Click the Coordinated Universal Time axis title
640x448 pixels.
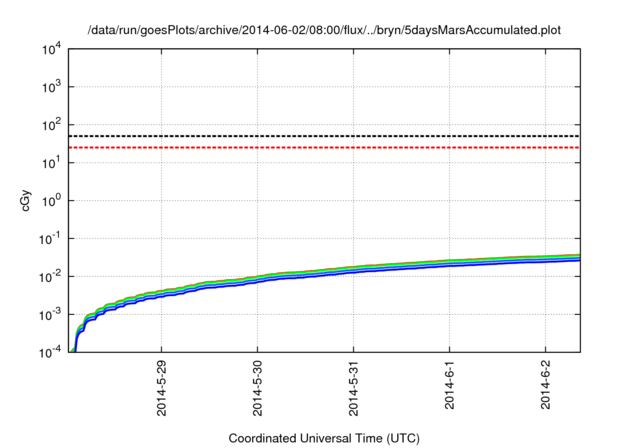pos(324,439)
